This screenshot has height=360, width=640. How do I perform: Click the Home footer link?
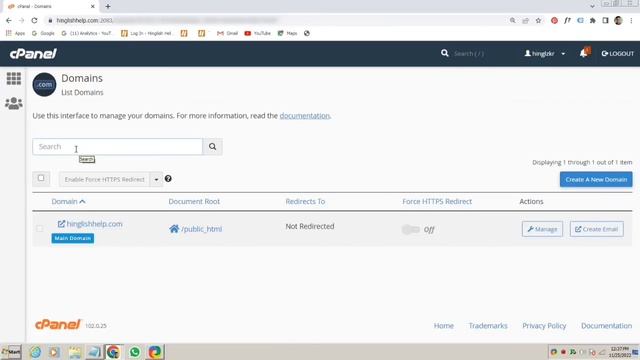point(444,326)
